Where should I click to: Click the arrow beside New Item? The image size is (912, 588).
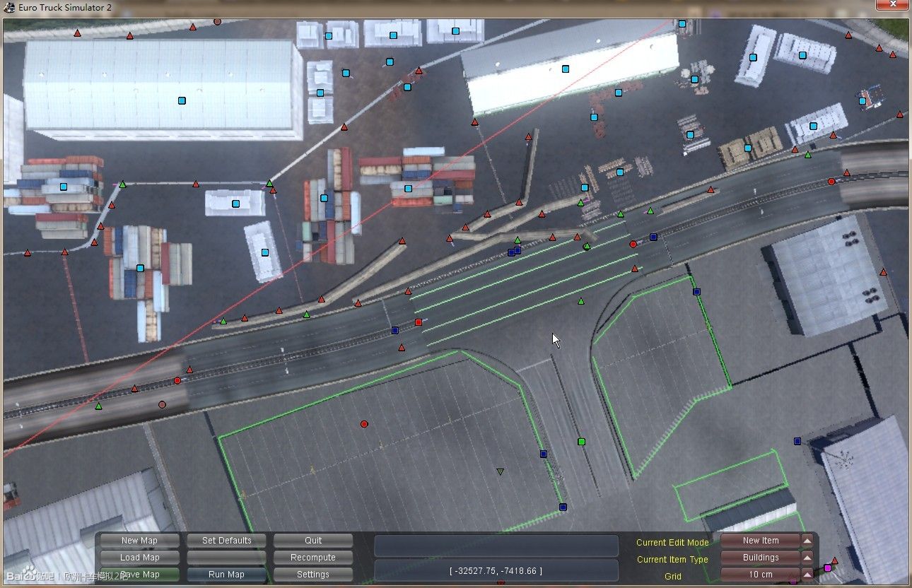click(x=807, y=541)
